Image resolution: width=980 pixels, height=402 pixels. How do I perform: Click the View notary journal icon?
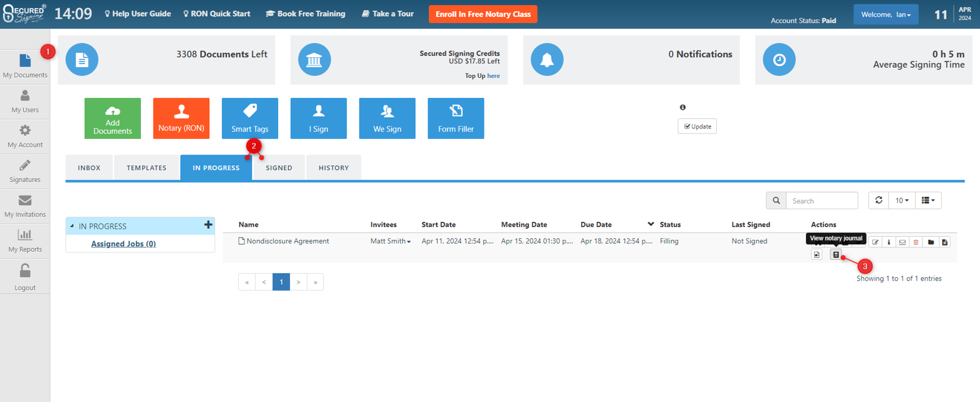point(835,255)
